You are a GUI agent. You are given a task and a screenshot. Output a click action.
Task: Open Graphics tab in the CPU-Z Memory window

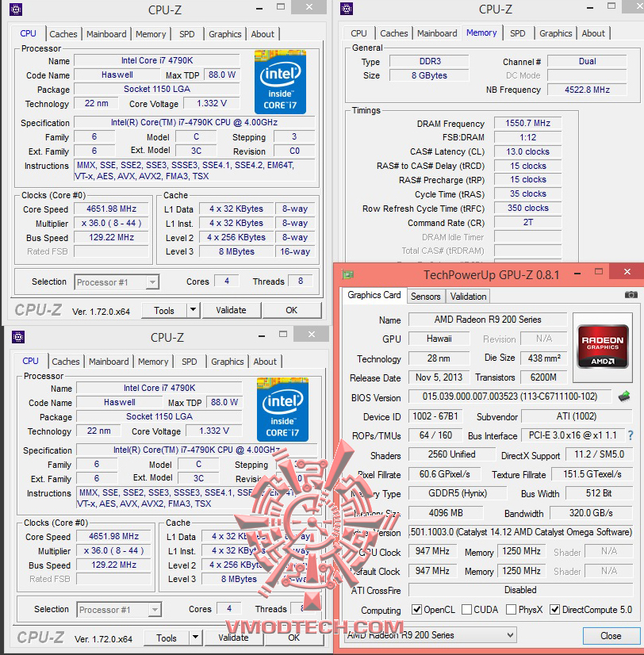555,33
